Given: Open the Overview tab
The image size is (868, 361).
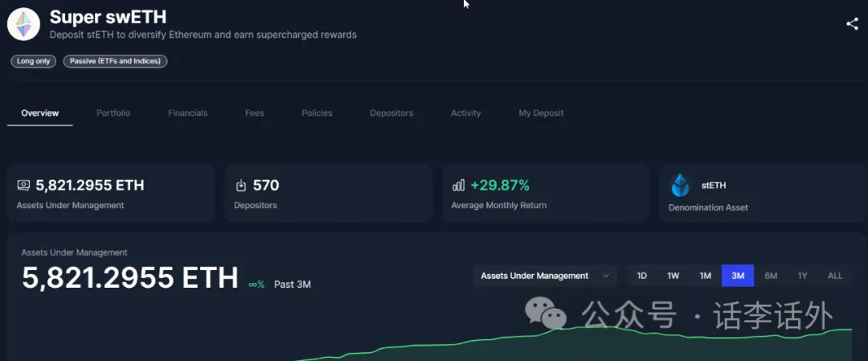Looking at the screenshot, I should (x=40, y=113).
